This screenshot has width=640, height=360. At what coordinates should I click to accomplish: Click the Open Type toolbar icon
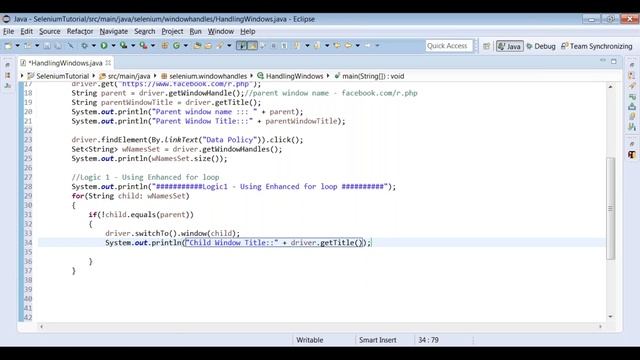[197, 46]
